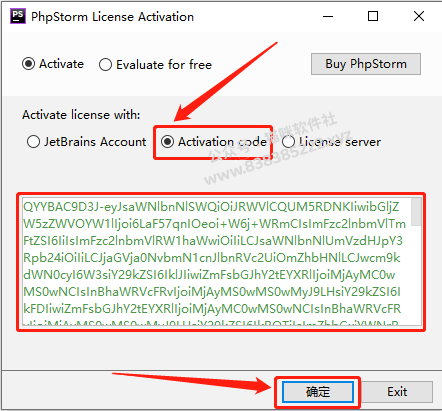This screenshot has width=442, height=411.
Task: Open the Buy PhpStorm button
Action: [x=366, y=64]
